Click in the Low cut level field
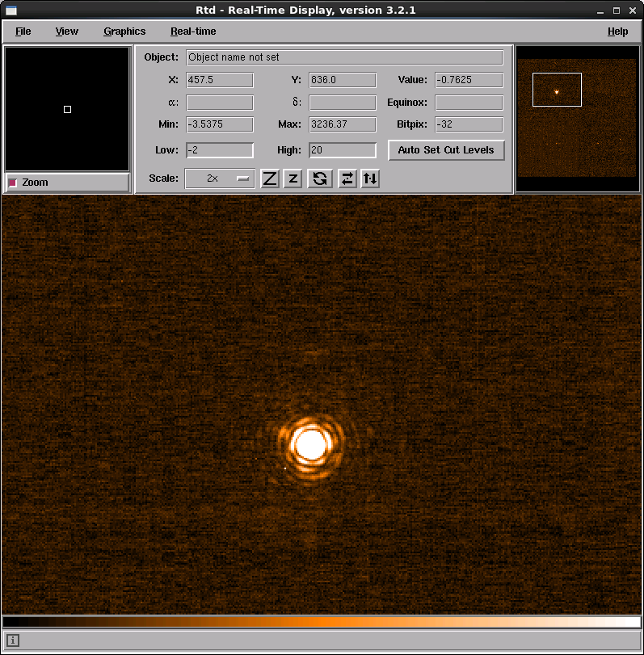 (220, 150)
